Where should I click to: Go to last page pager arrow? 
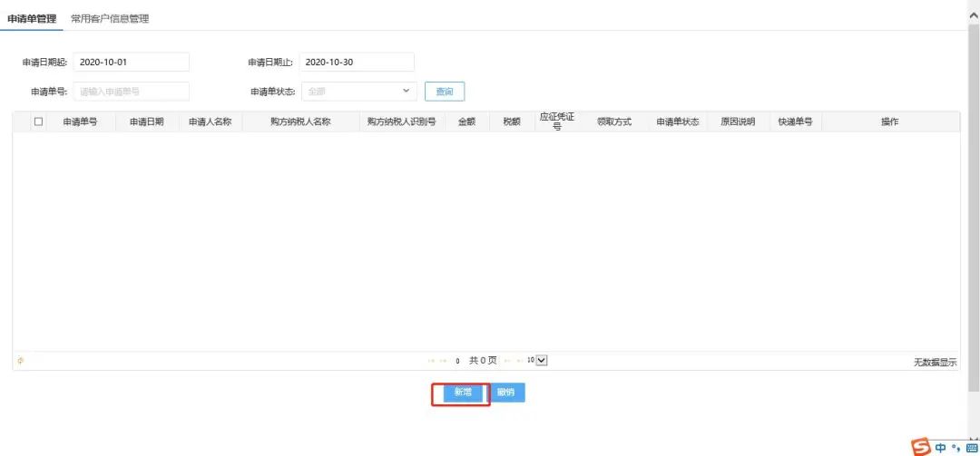[520, 361]
